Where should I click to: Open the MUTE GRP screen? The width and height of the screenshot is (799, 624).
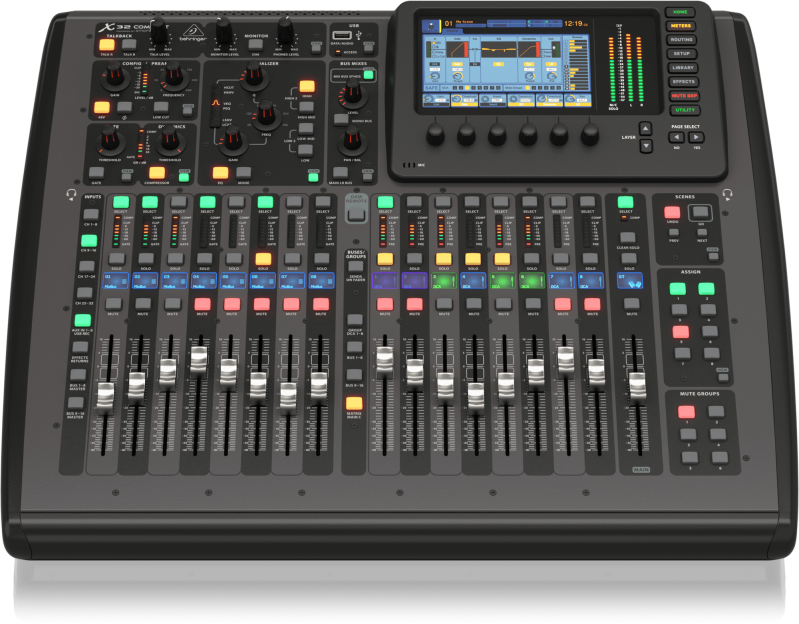pyautogui.click(x=684, y=96)
